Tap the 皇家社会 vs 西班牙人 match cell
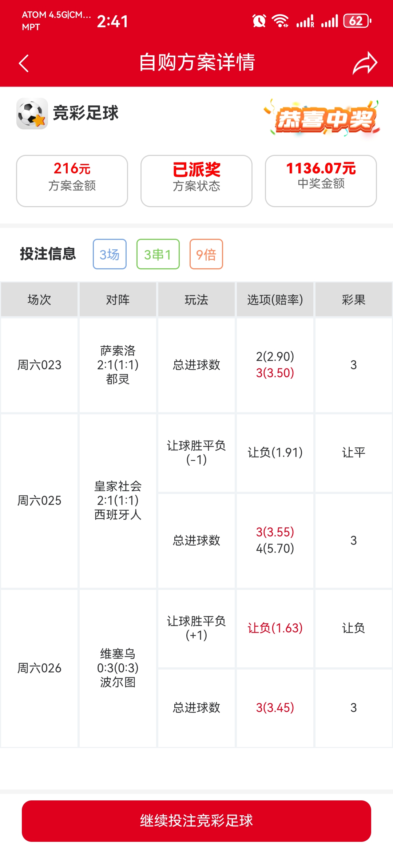This screenshot has height=868, width=393. point(118,501)
